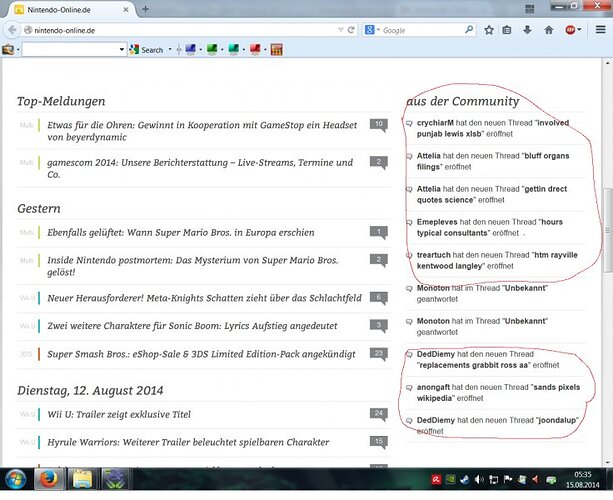Viewport: 613px width, 500px height.
Task: Open a new tab with plus button
Action: click(146, 9)
